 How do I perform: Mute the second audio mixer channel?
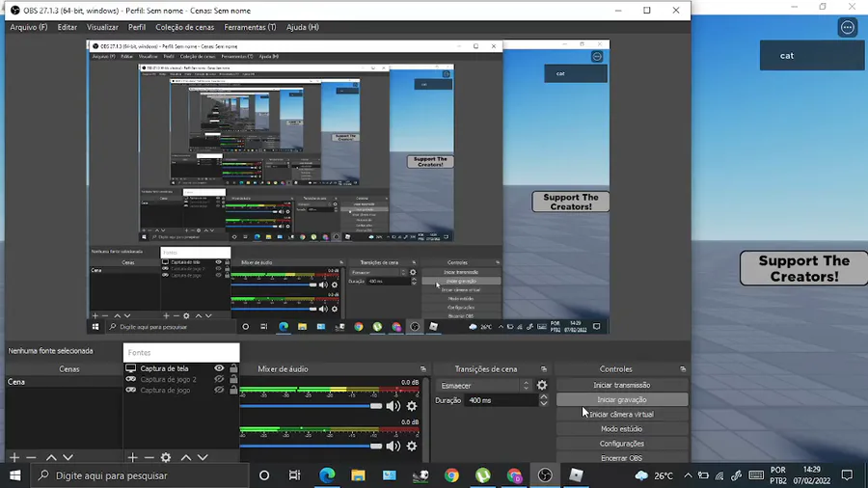(x=393, y=446)
